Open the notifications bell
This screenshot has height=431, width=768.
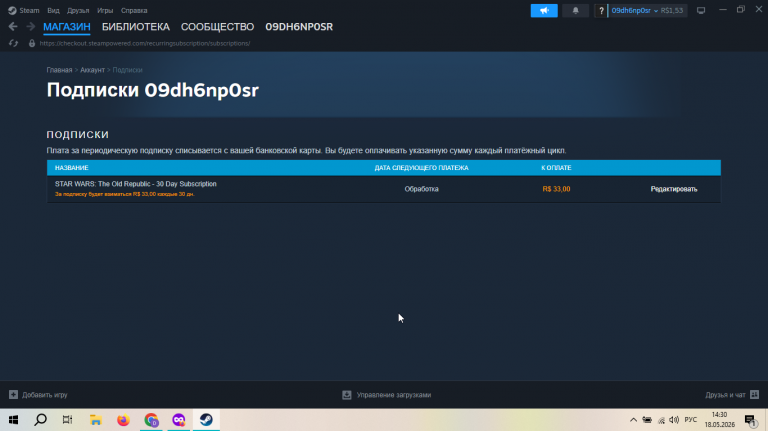(x=576, y=10)
